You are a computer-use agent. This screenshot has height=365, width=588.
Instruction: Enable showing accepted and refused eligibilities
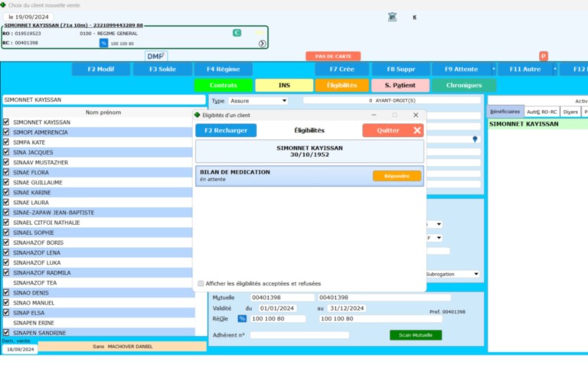pos(201,283)
